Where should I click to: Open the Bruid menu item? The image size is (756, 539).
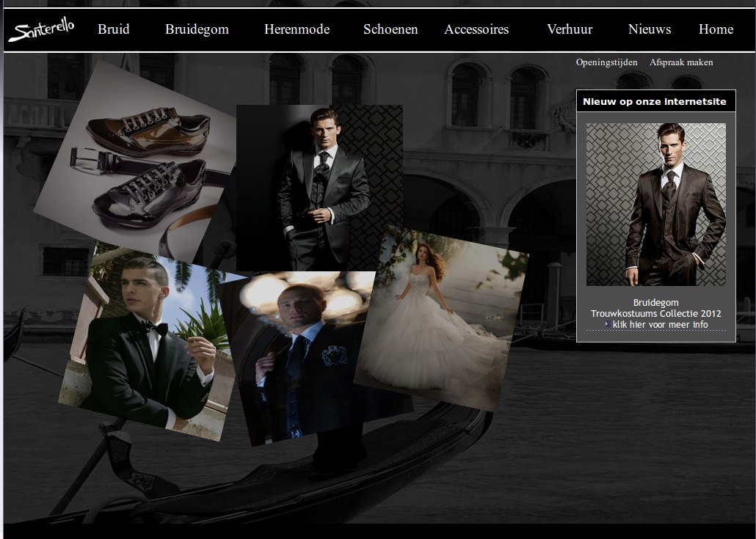(x=114, y=29)
